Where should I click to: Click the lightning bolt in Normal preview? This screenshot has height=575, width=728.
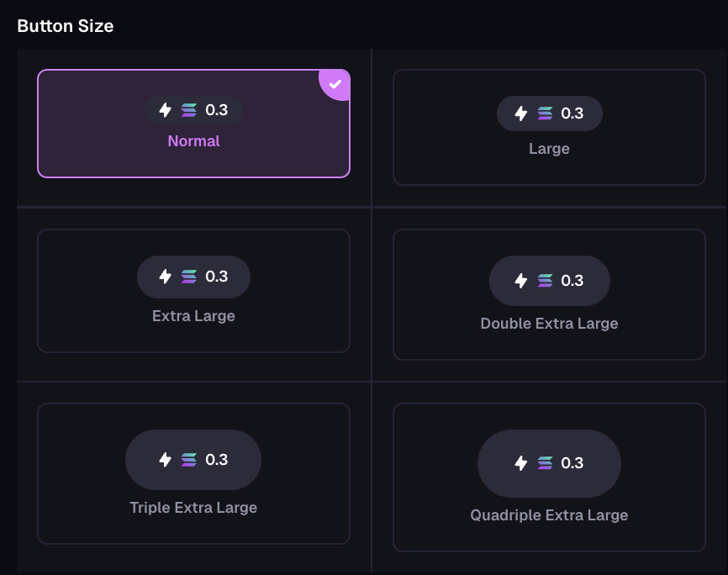coord(166,110)
